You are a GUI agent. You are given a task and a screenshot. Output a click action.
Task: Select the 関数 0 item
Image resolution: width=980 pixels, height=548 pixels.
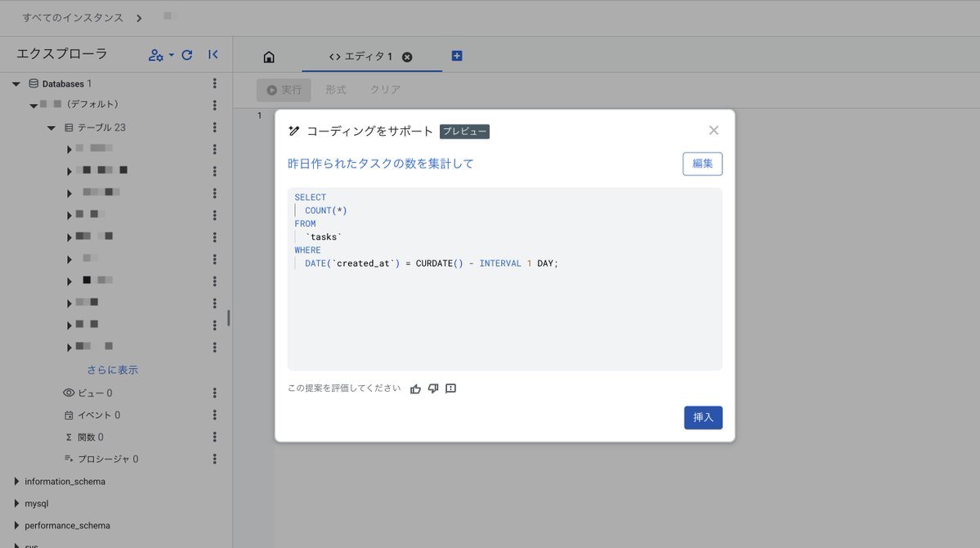tap(91, 438)
